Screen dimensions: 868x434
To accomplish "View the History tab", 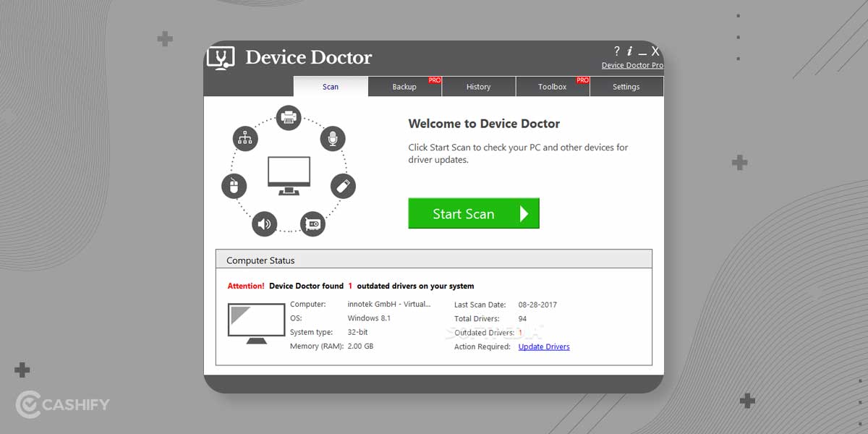I will [x=479, y=86].
